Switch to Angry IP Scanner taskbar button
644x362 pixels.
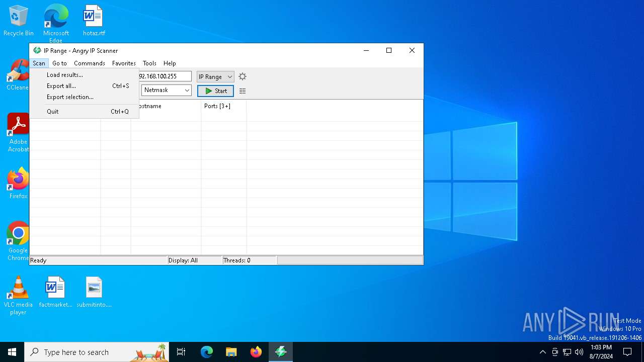tap(281, 352)
